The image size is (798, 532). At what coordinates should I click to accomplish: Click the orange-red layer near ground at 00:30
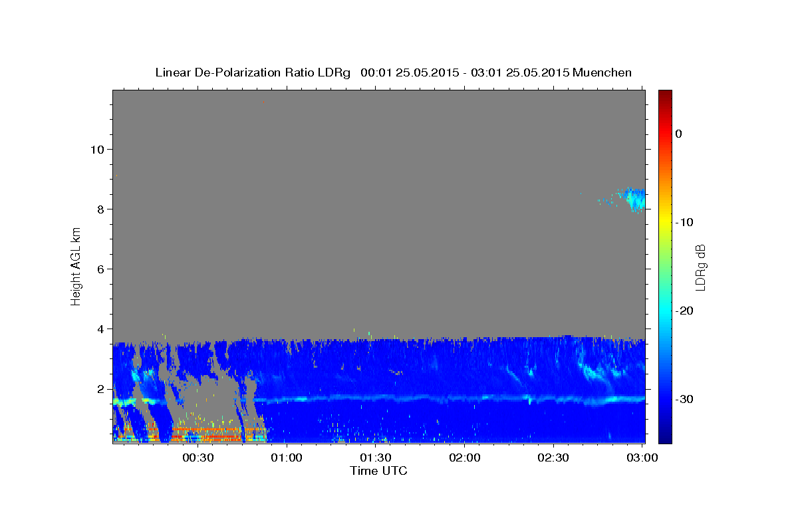(206, 434)
